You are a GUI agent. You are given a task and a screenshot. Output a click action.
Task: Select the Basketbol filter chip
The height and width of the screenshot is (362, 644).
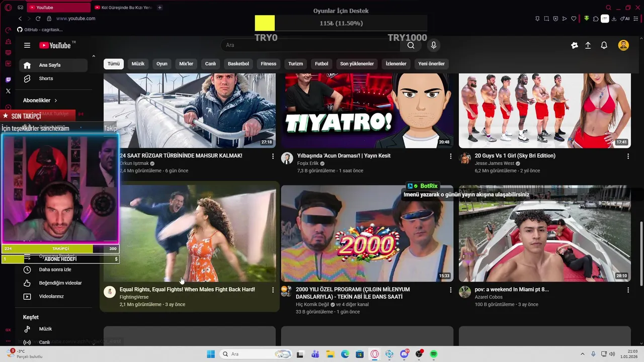tap(238, 64)
